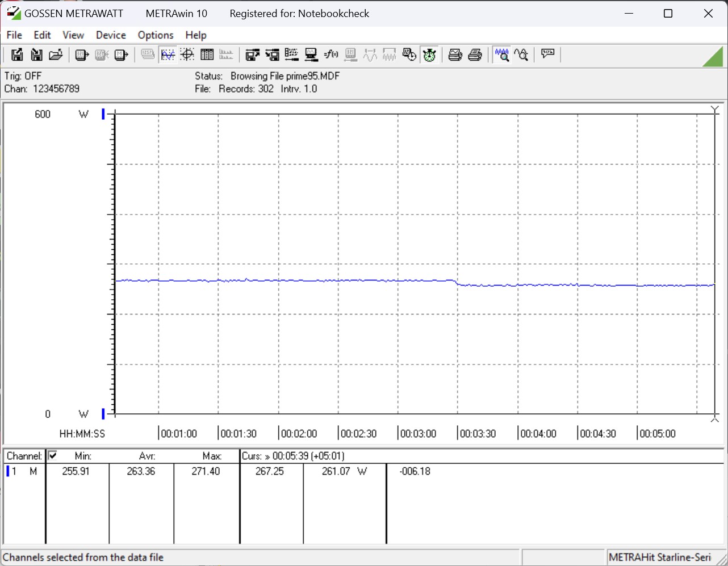728x566 pixels.
Task: Click the speech bubble comment icon
Action: click(x=547, y=54)
